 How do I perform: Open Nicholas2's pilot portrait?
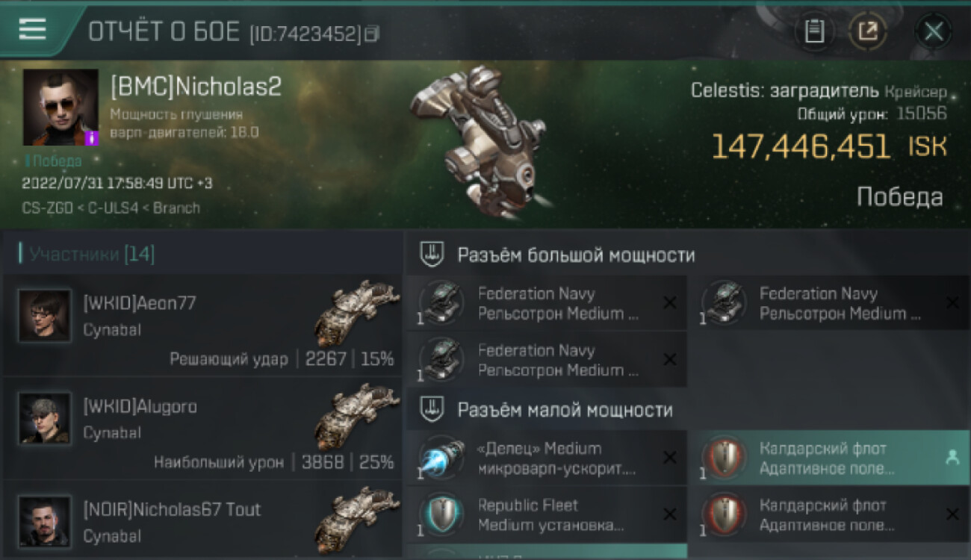click(61, 107)
